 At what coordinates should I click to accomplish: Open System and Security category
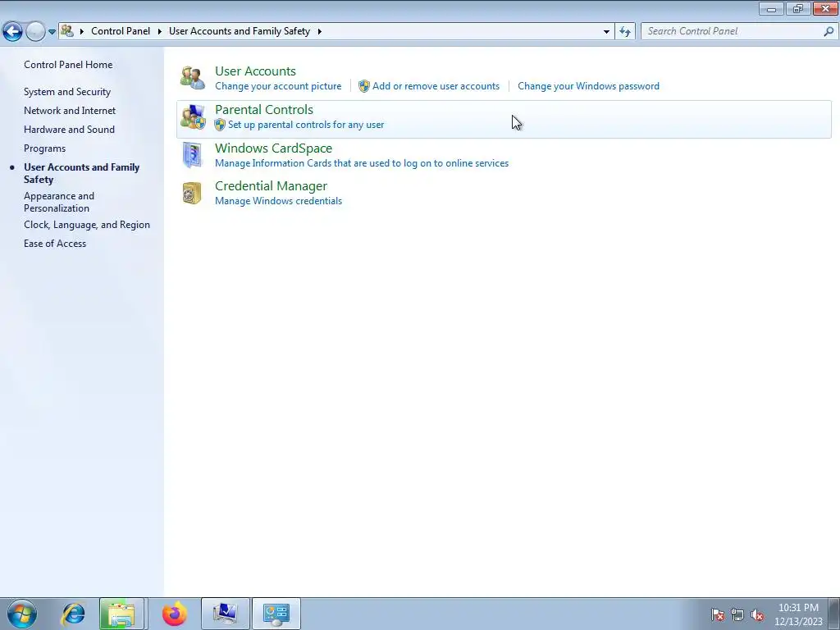pyautogui.click(x=67, y=92)
